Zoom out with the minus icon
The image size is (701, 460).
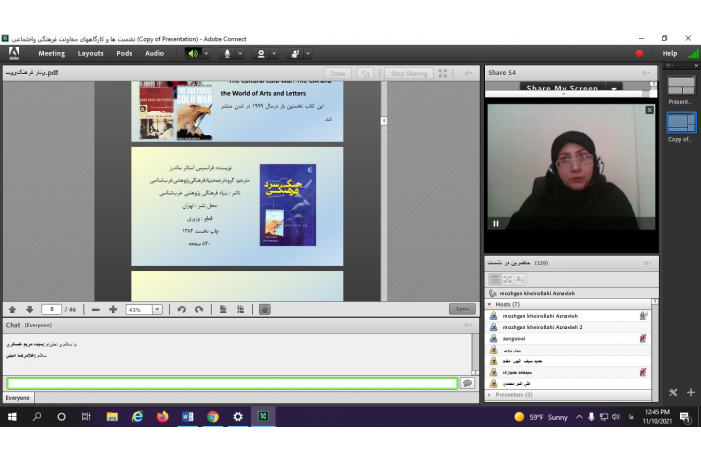[95, 309]
